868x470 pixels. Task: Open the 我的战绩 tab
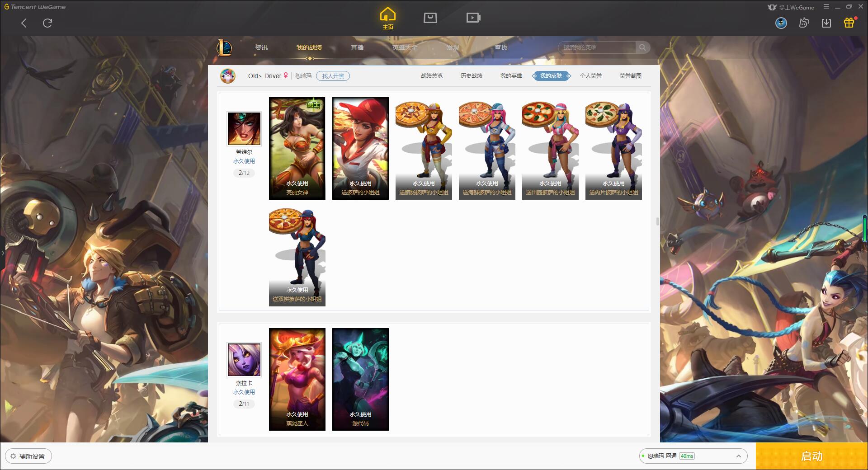(x=309, y=47)
